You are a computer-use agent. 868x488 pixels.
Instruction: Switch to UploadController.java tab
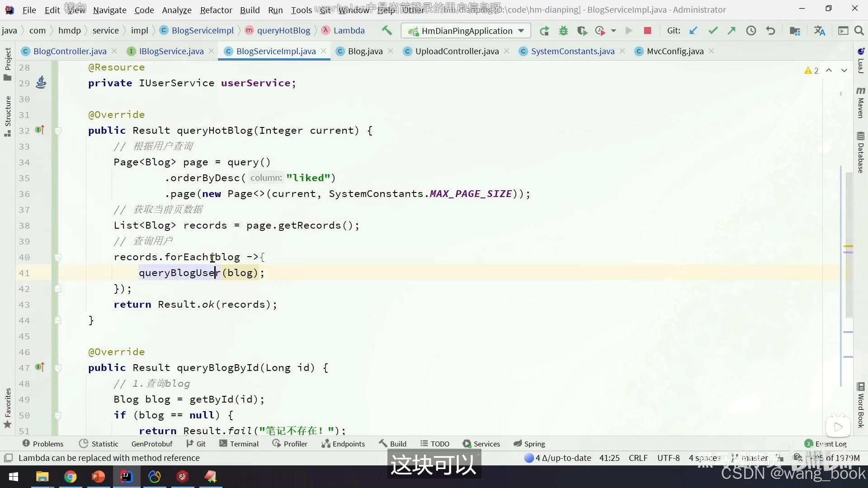click(457, 51)
